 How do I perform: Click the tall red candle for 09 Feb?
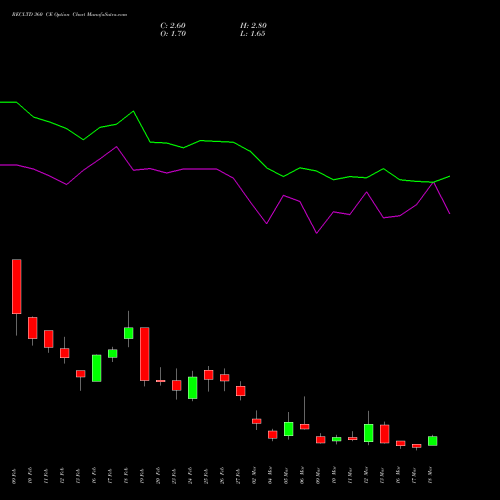(17, 286)
